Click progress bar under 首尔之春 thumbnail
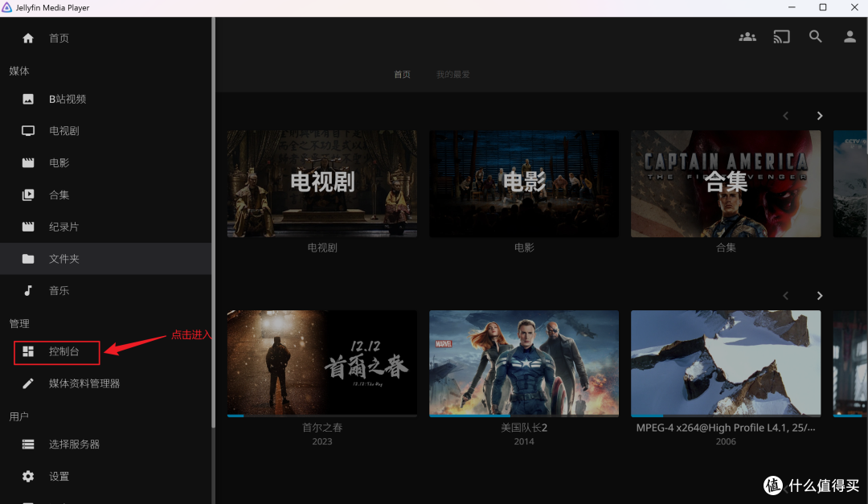 [322, 416]
